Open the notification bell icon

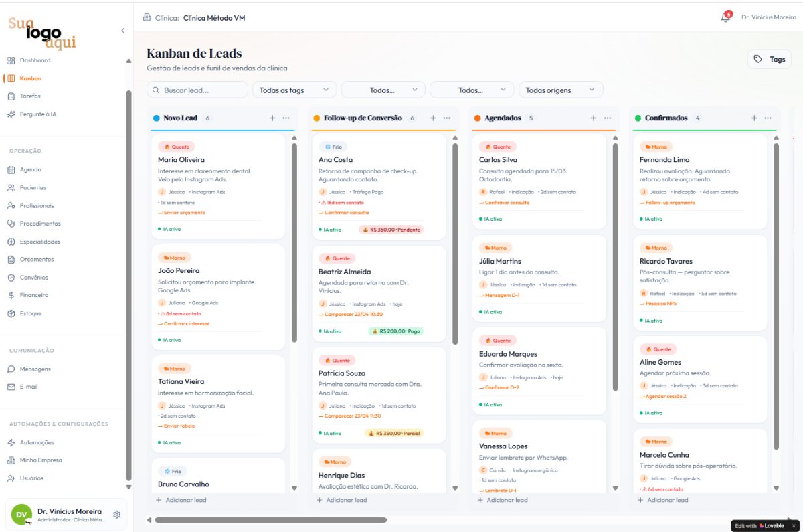click(x=725, y=18)
